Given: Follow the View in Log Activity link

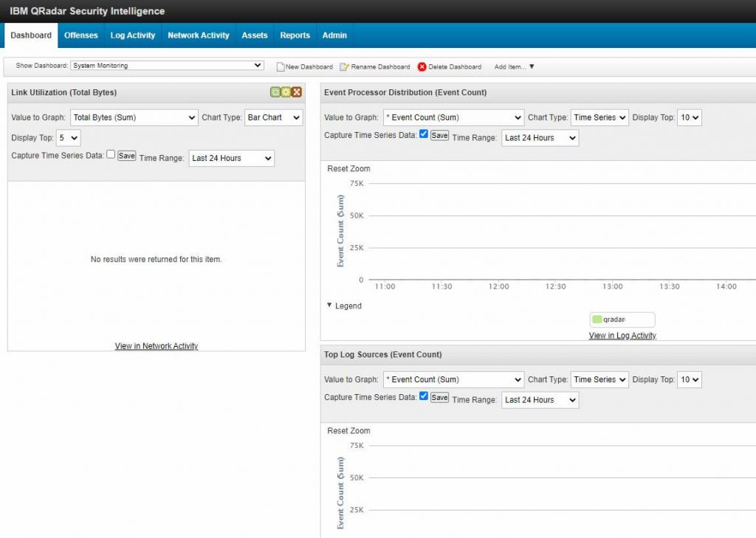Looking at the screenshot, I should (622, 335).
